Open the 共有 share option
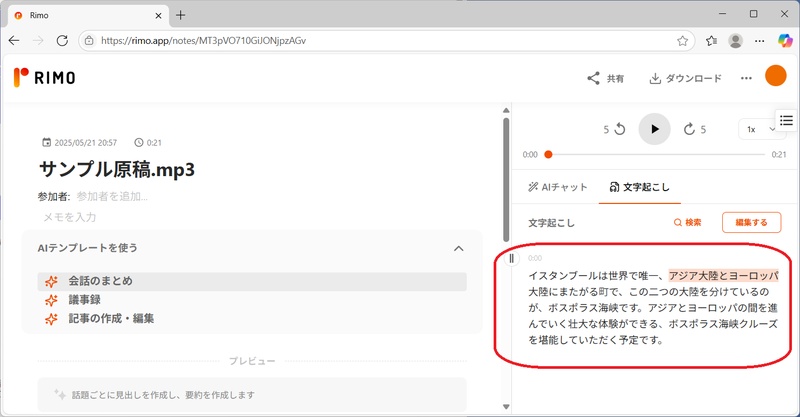The image size is (800, 417). (606, 79)
